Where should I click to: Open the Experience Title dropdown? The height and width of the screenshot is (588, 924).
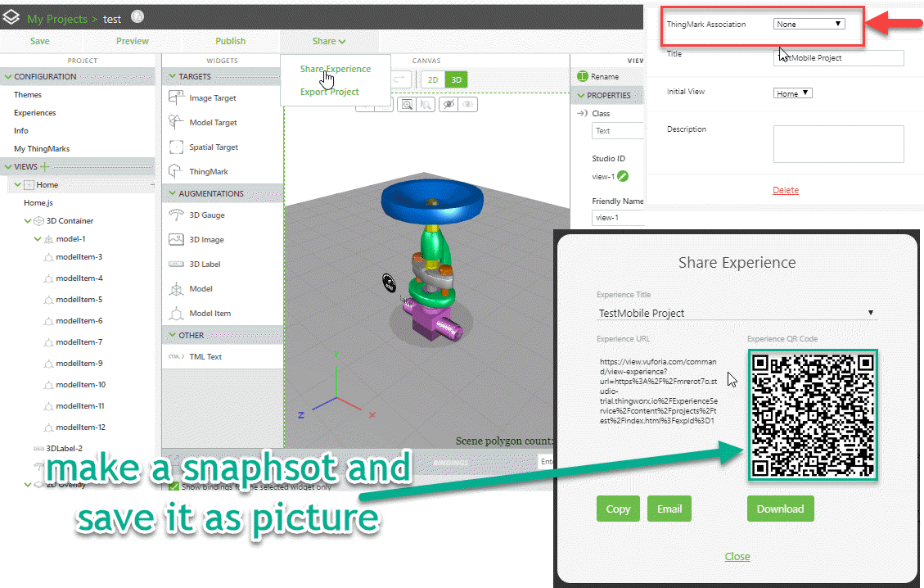coord(737,313)
